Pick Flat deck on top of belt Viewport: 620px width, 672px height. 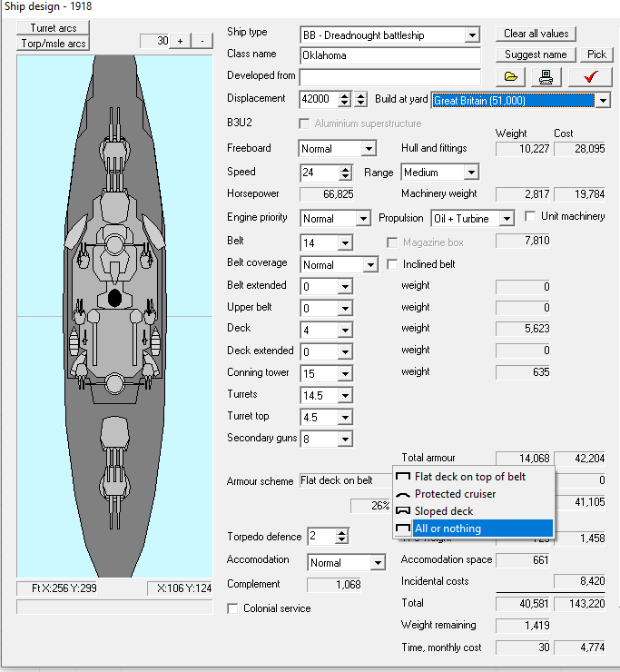pyautogui.click(x=473, y=477)
